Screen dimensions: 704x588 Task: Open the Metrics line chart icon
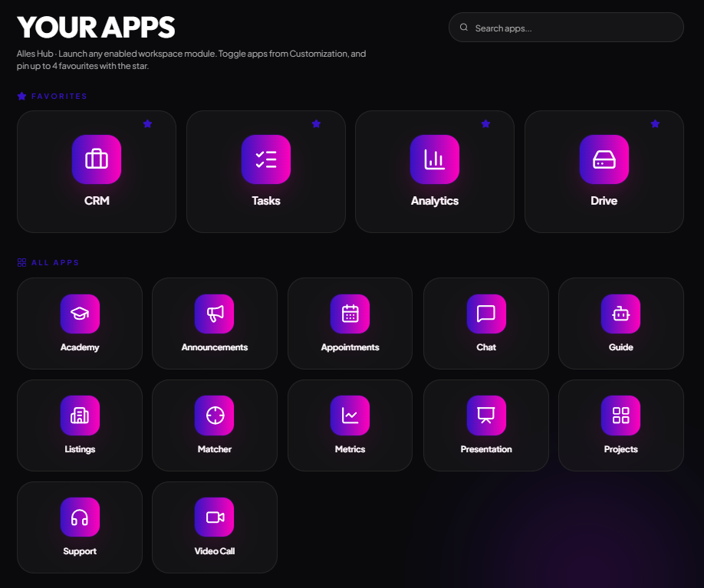point(350,416)
